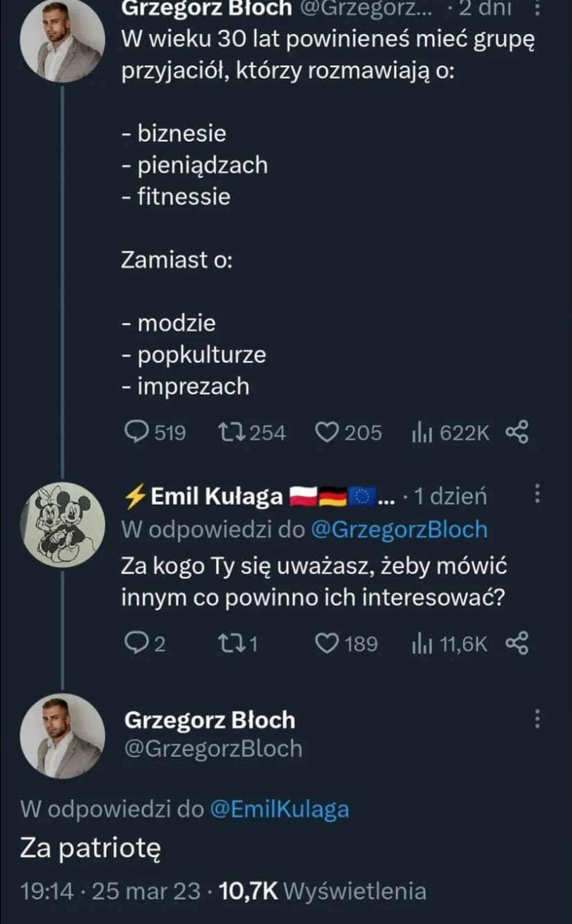Open Emil Kułaga's profile by name
572x924 pixels.
218,497
